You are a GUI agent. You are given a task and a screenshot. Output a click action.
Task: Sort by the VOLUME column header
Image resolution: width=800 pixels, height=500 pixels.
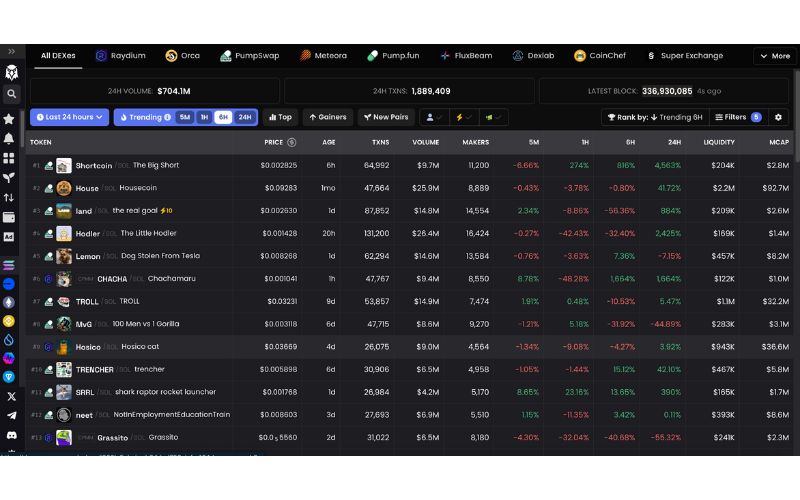(426, 142)
